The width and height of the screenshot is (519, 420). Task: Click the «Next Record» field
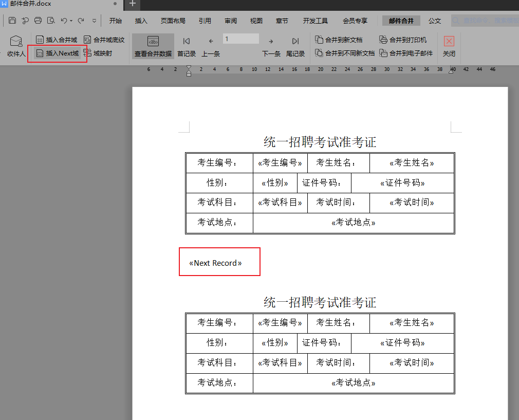point(215,263)
